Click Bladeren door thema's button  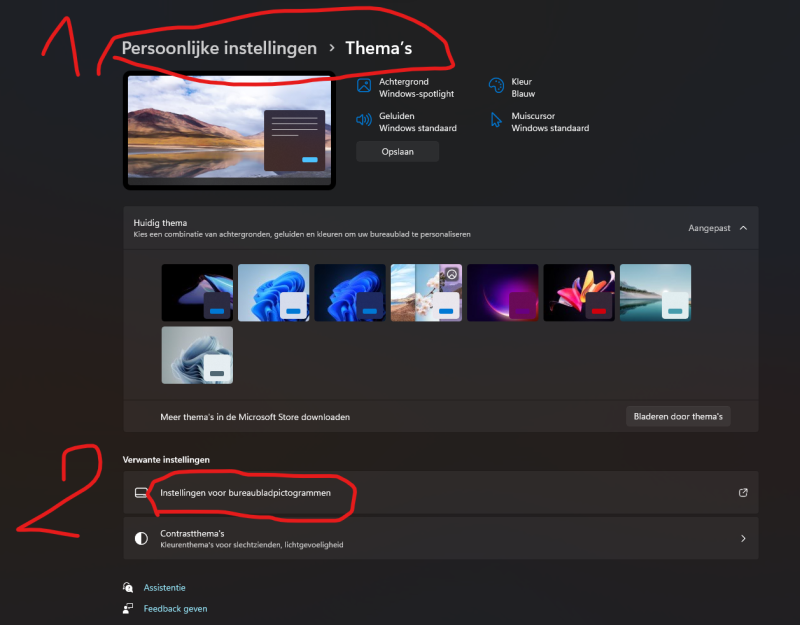click(678, 416)
